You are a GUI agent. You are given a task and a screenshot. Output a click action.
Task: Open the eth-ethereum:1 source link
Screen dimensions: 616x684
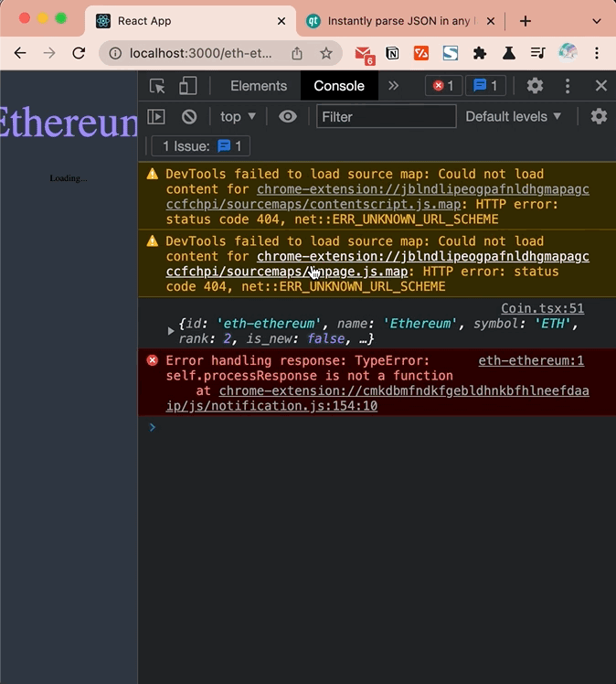point(531,360)
